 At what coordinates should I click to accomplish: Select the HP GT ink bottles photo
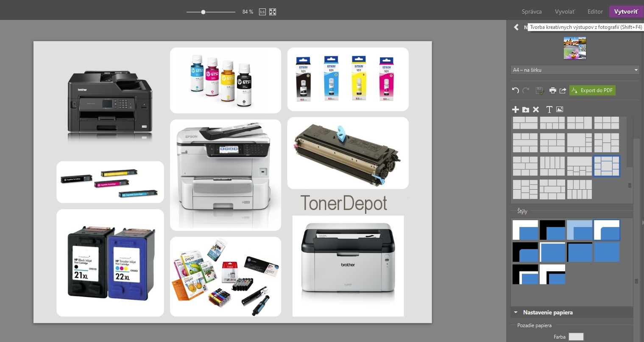pos(226,81)
